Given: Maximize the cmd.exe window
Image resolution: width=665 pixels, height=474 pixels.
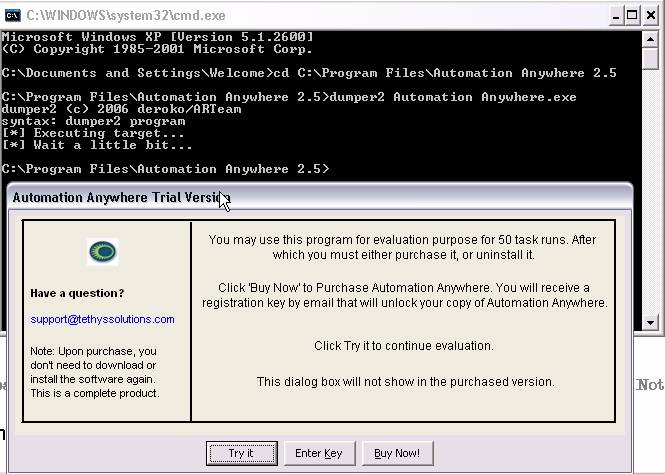Looking at the screenshot, I should 632,16.
